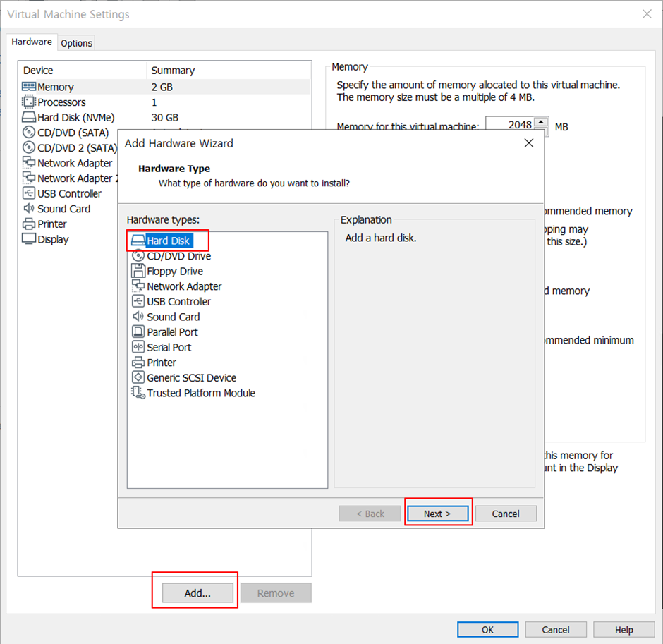Pick Sound Card in the hardware list
This screenshot has width=663, height=644.
[x=171, y=317]
